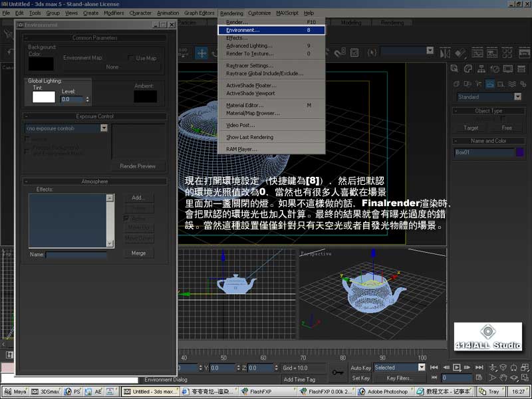Click the Mirror Selected Objects toolbar icon
Screen dimensions: 532x399
tap(445, 53)
